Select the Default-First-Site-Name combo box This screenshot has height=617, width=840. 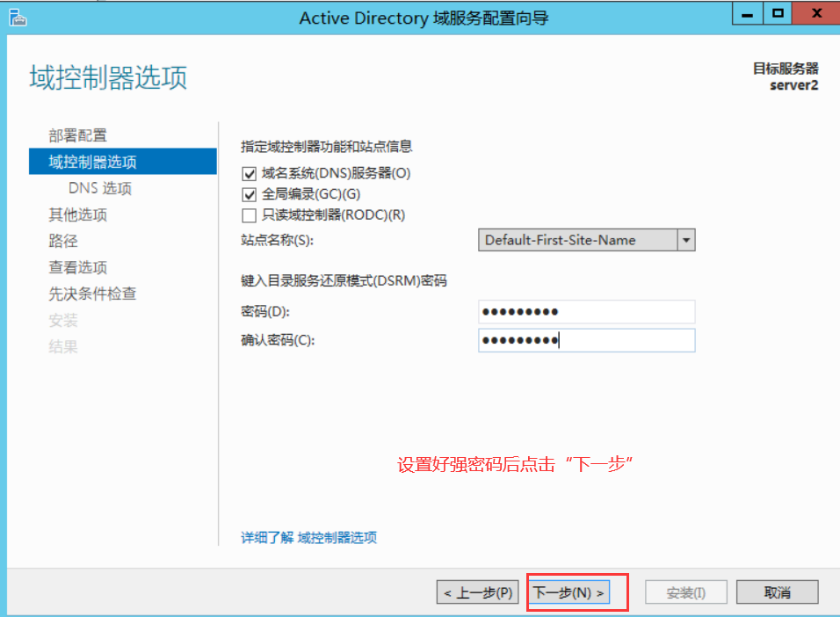[x=587, y=240]
